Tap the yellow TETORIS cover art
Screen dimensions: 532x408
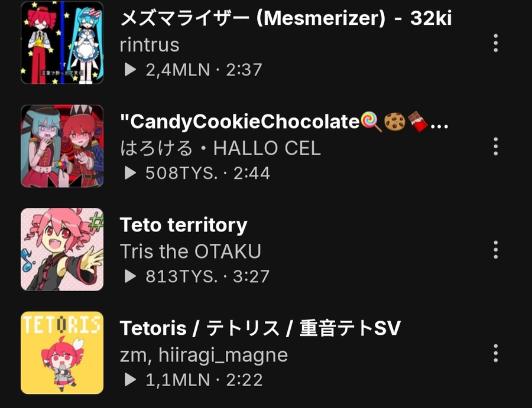coord(62,352)
